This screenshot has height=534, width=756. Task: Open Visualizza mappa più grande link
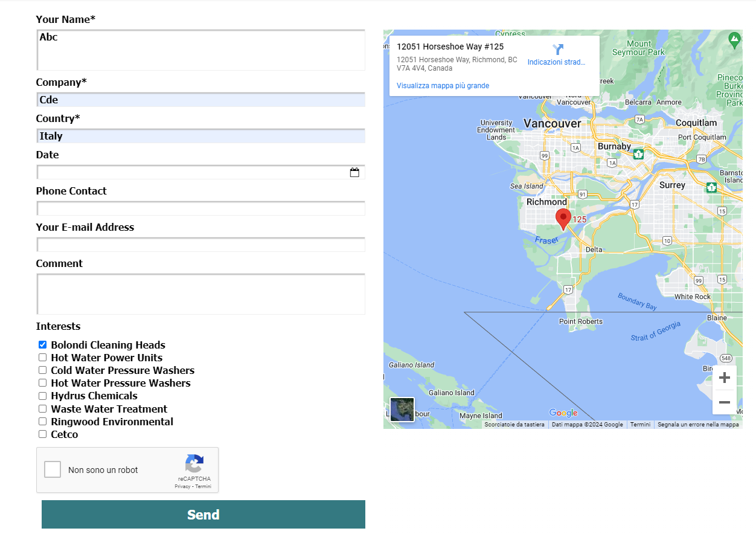tap(443, 86)
